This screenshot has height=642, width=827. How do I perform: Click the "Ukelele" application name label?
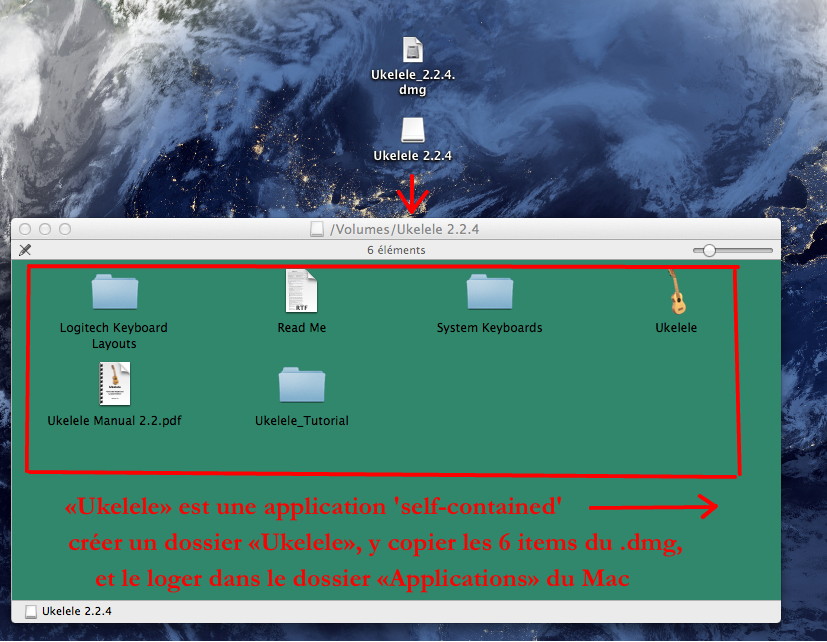(x=676, y=328)
